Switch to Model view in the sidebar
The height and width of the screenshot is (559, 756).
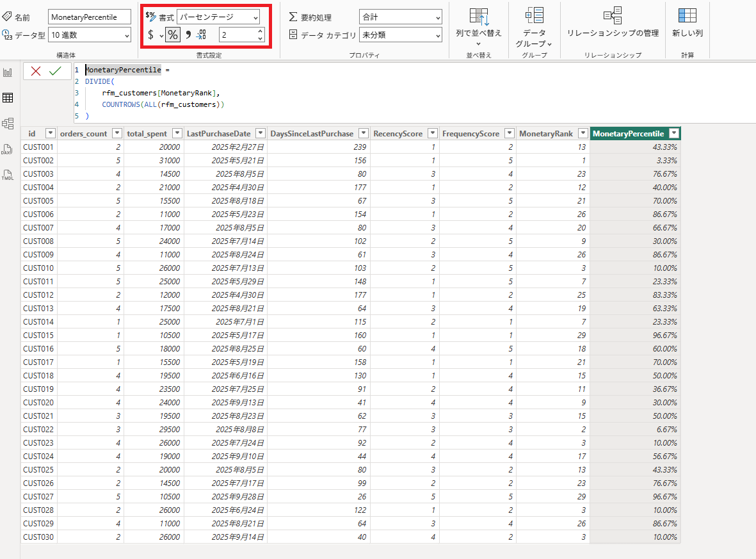[8, 123]
